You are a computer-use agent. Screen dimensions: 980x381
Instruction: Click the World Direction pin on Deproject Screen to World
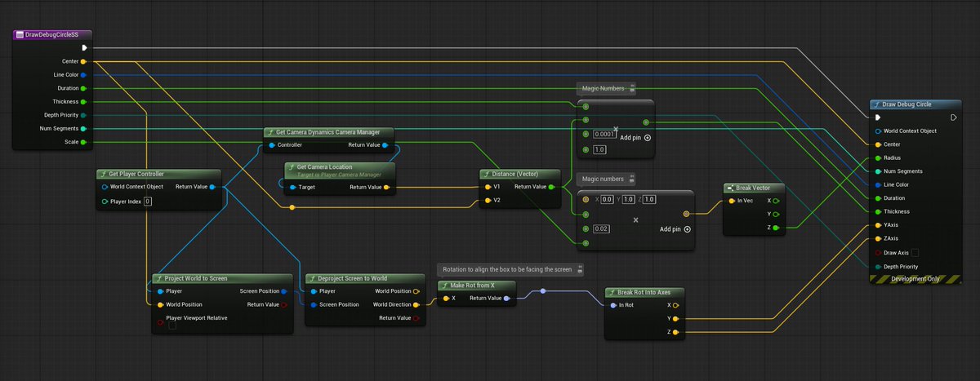click(416, 304)
